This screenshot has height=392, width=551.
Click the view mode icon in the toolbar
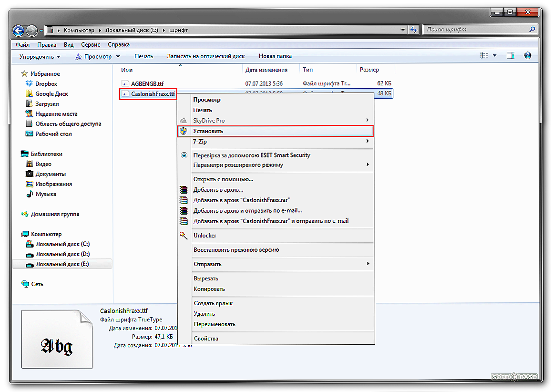484,55
